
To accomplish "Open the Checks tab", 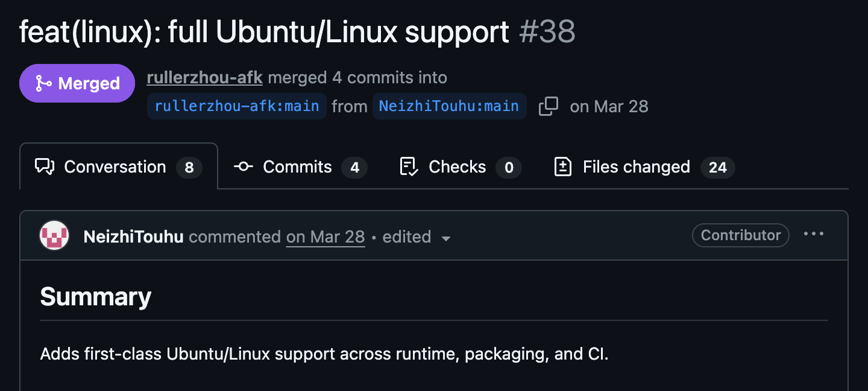I will pos(461,167).
